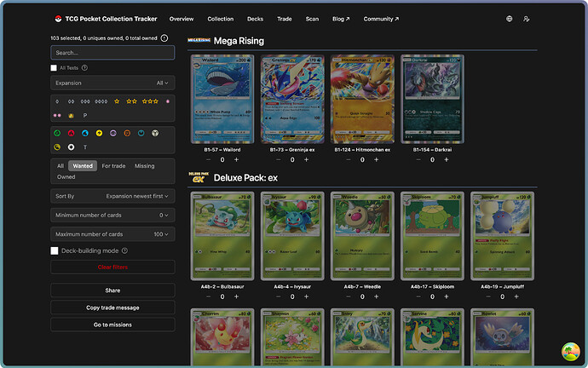The image size is (588, 368).
Task: Open the Jumpluff card thumbnail
Action: click(502, 236)
